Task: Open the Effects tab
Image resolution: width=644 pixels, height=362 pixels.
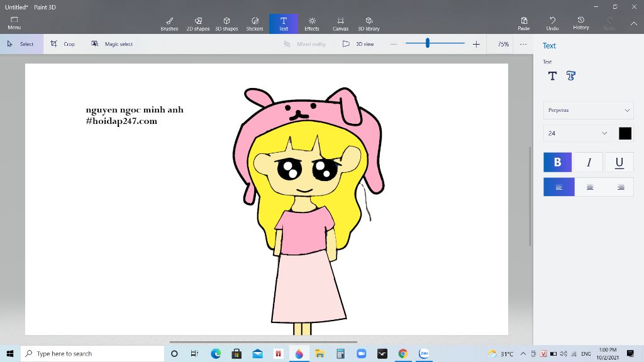Action: [312, 24]
